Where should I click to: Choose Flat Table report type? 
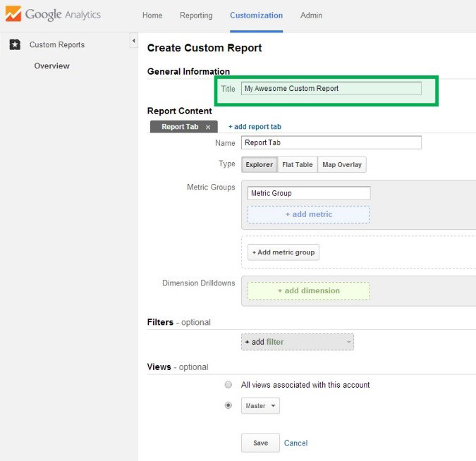(x=298, y=164)
